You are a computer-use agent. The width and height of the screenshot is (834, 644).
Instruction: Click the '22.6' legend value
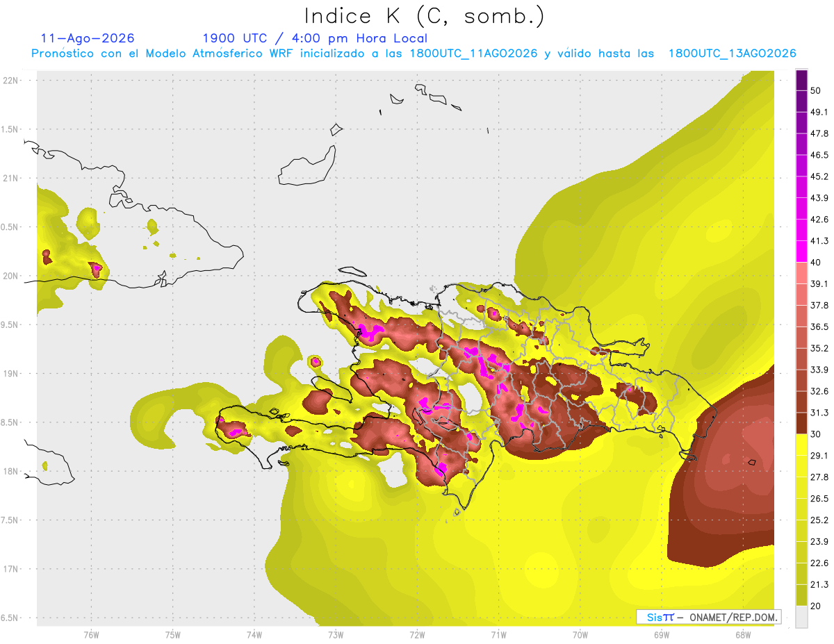coord(819,563)
